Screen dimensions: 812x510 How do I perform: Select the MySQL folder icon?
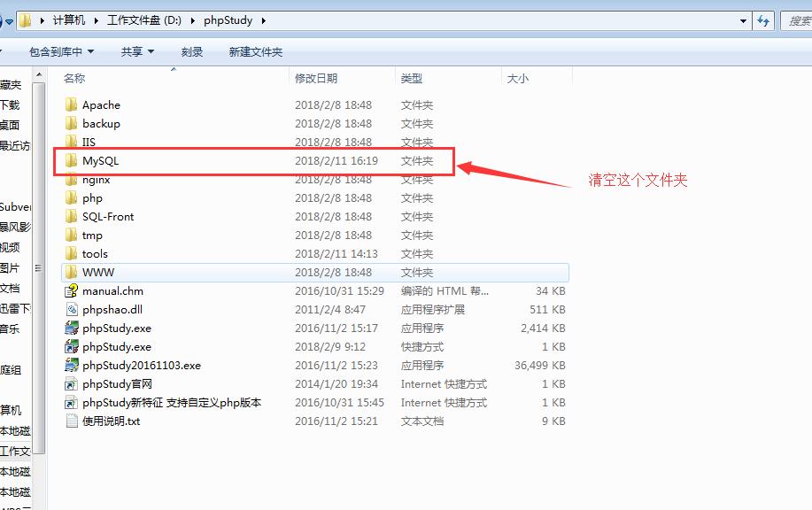(71, 161)
